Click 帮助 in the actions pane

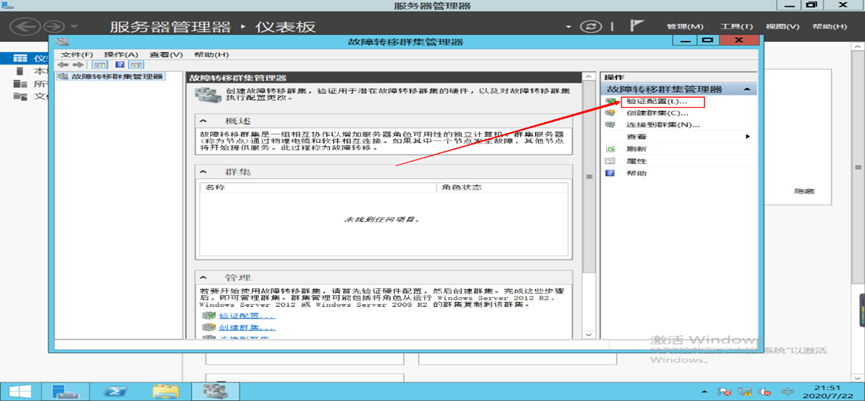(637, 173)
